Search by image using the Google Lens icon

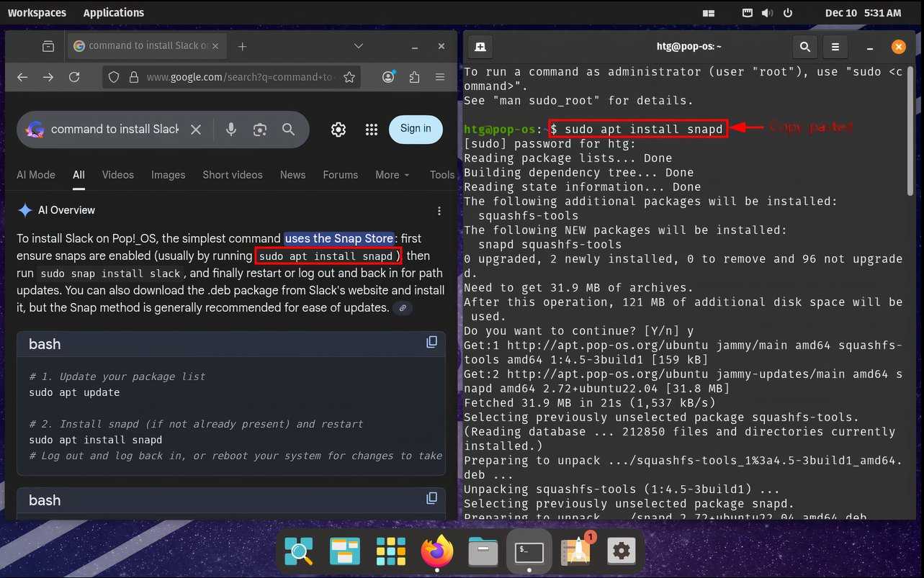point(259,130)
